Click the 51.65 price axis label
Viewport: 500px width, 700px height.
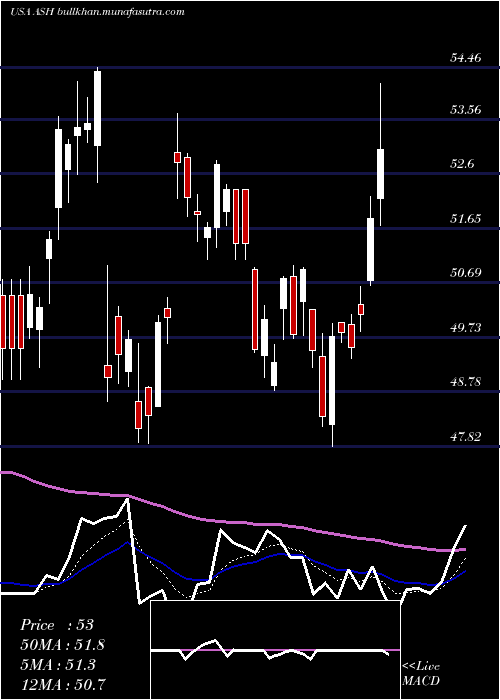[x=465, y=218]
